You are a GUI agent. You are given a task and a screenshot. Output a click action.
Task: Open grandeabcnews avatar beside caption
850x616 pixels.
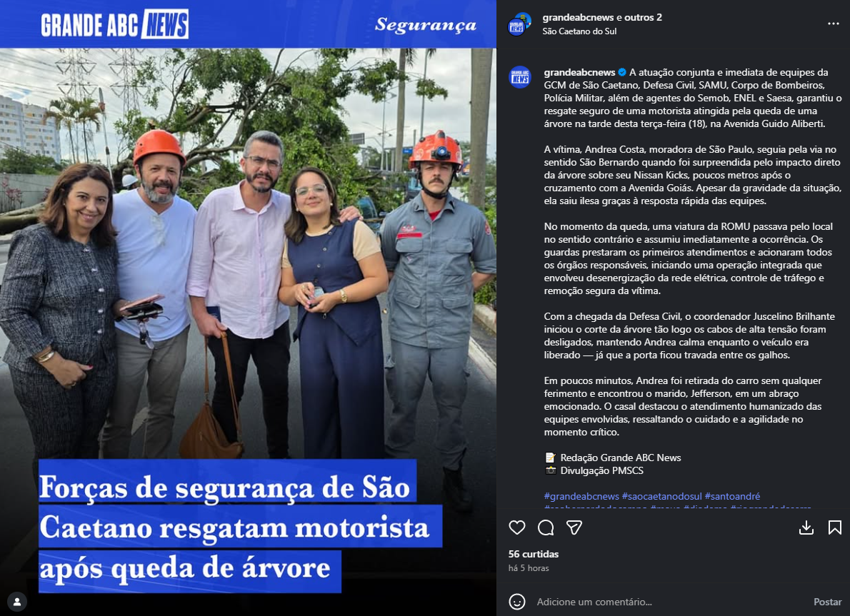(520, 78)
